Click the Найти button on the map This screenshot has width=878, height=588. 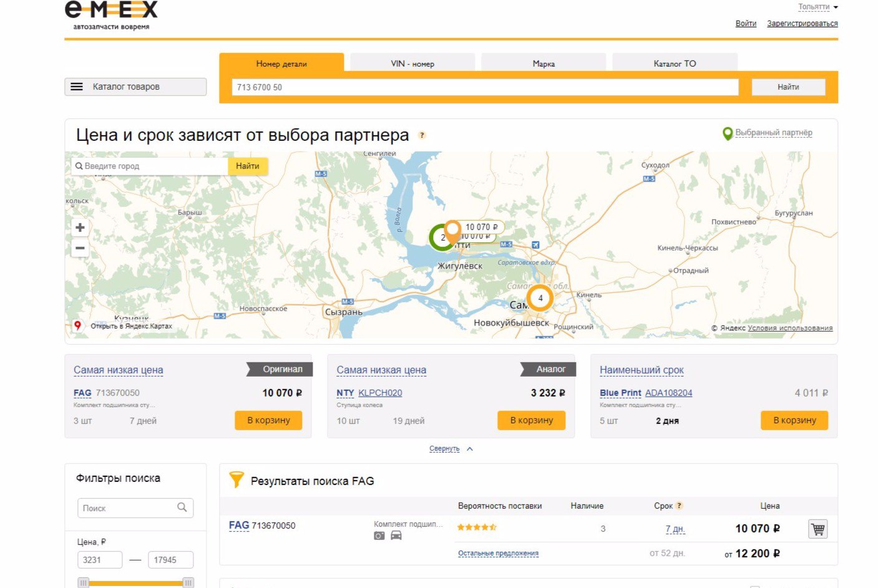point(248,166)
